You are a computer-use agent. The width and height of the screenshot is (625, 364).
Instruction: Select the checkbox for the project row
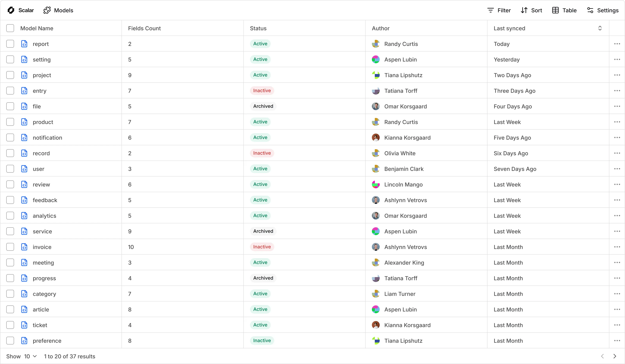10,75
